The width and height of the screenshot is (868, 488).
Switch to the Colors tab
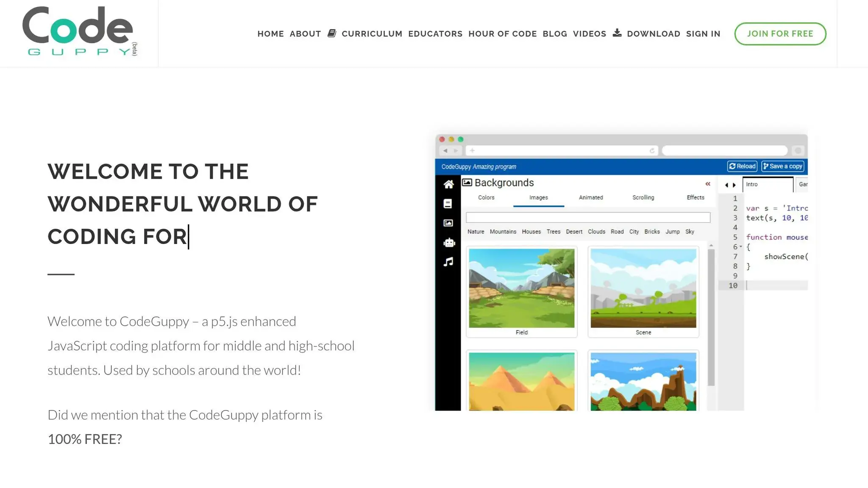pos(486,197)
